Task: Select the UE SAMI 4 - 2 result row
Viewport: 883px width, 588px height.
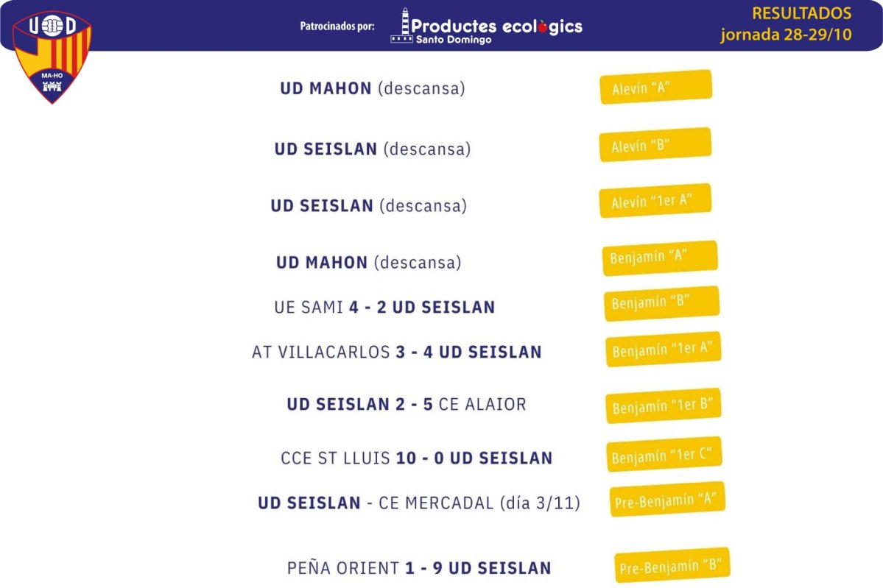Action: tap(384, 307)
